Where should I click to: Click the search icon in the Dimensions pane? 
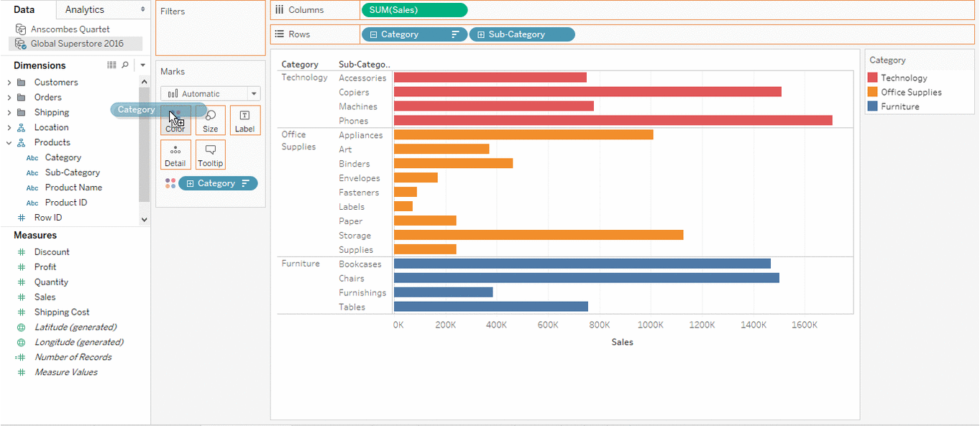(124, 65)
